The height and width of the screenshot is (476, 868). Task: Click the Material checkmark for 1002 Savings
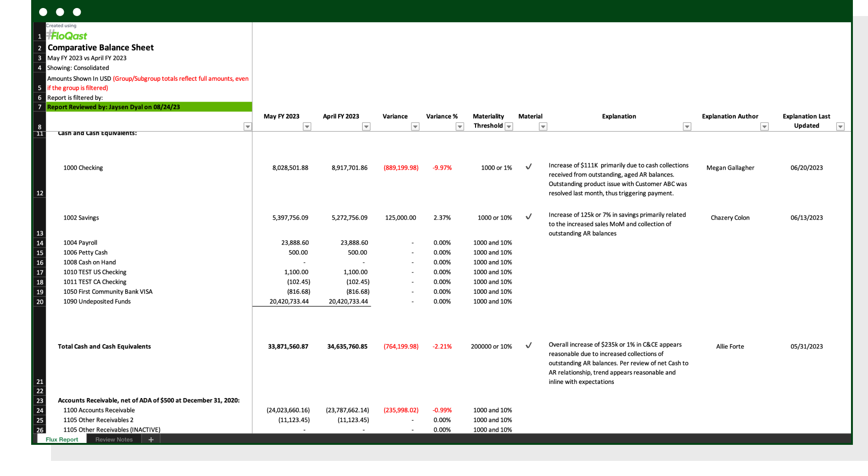[x=529, y=217]
